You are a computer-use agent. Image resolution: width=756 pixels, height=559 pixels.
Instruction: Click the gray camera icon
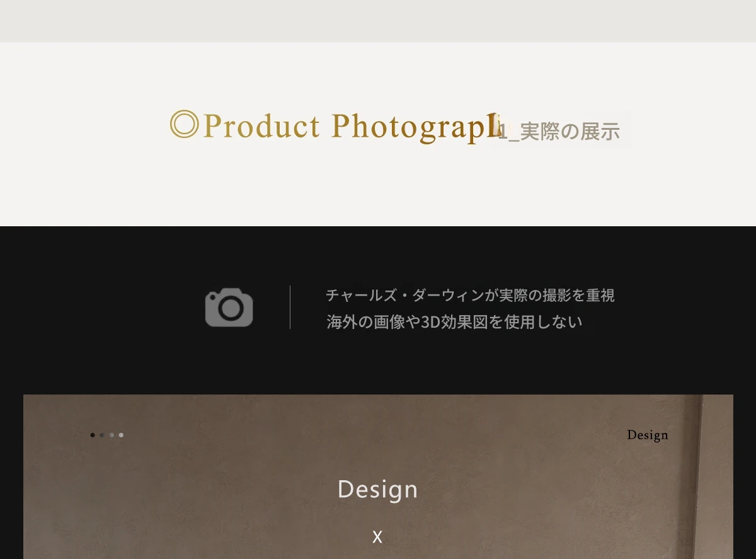point(229,308)
